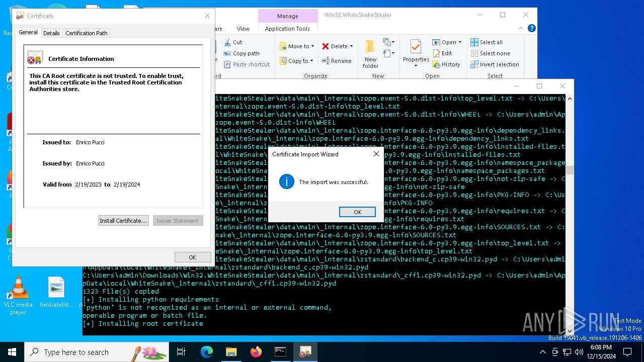Switch to the command prompt taskbar icon

(x=280, y=352)
